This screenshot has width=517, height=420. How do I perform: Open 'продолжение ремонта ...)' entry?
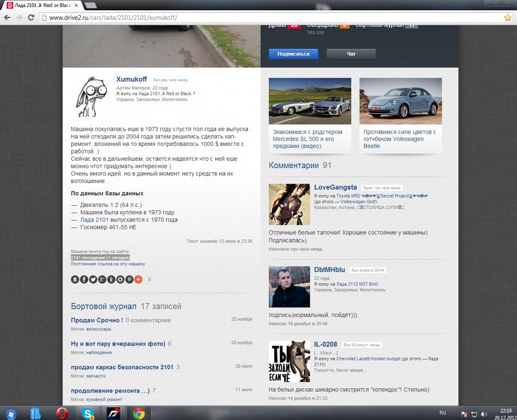coord(110,391)
